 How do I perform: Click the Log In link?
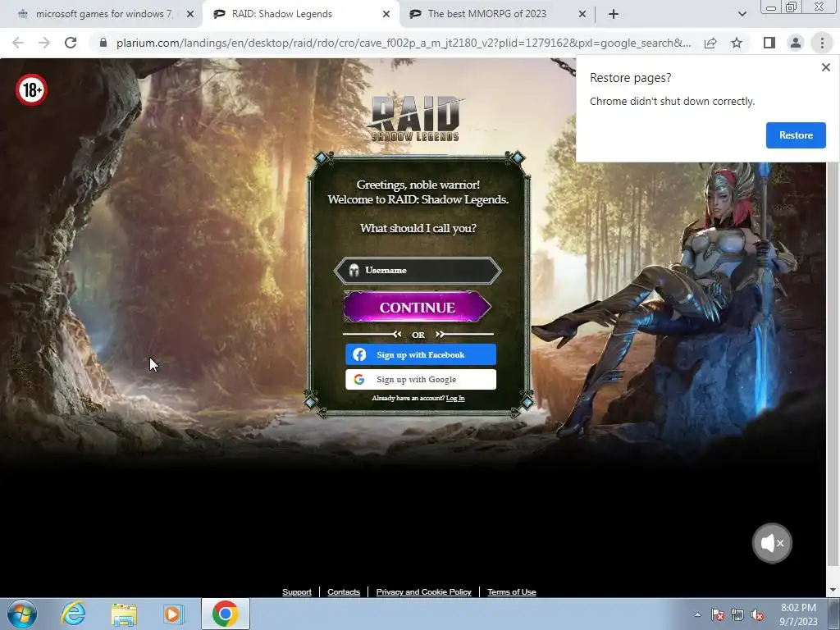click(455, 398)
